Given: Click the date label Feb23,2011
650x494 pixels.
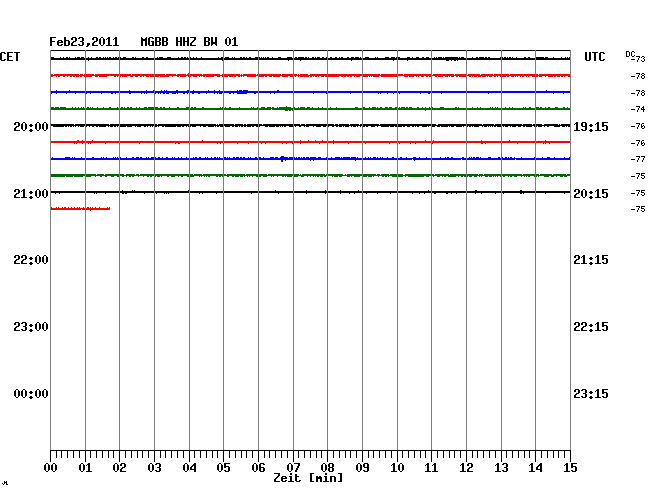Looking at the screenshot, I should tap(84, 42).
